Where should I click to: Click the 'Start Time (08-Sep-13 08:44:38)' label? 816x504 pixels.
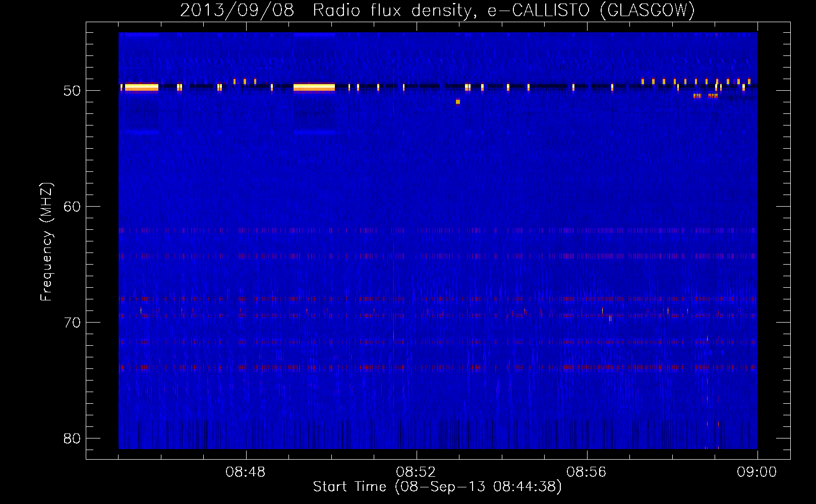tap(437, 487)
